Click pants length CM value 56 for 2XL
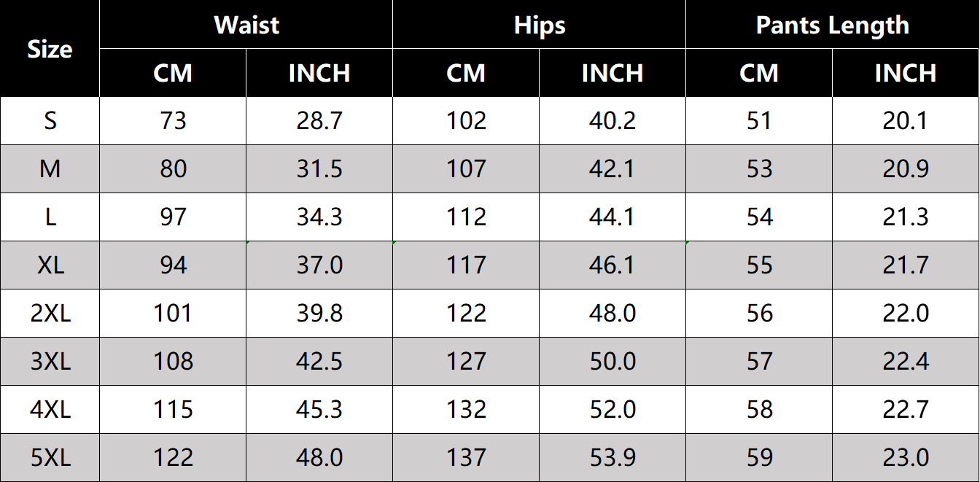Screen dimensions: 980x482 tap(759, 314)
